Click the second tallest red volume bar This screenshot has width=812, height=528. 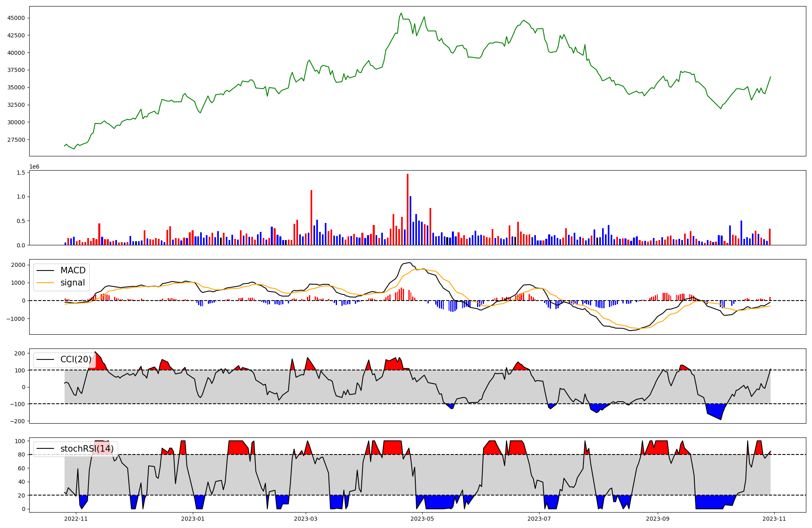[x=311, y=217]
